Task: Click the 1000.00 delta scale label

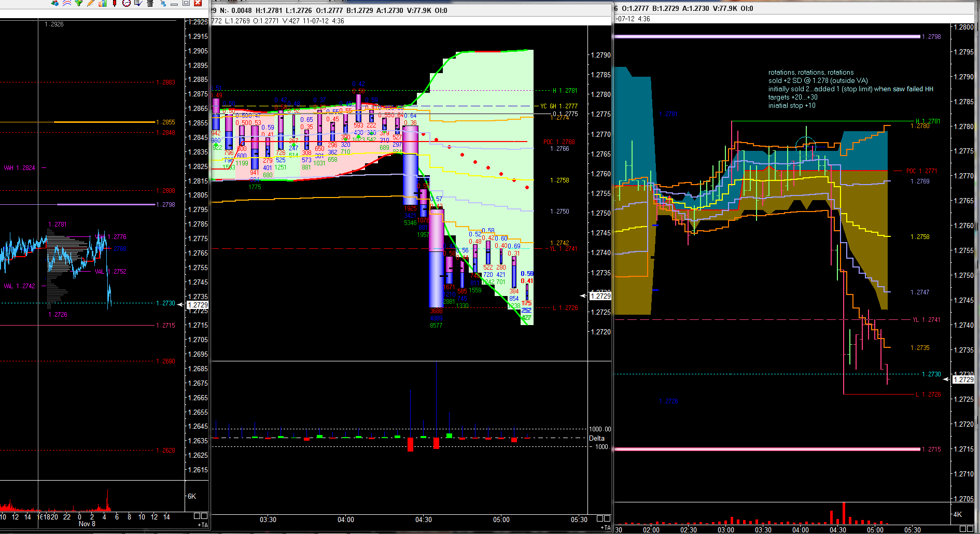Action: pyautogui.click(x=600, y=429)
